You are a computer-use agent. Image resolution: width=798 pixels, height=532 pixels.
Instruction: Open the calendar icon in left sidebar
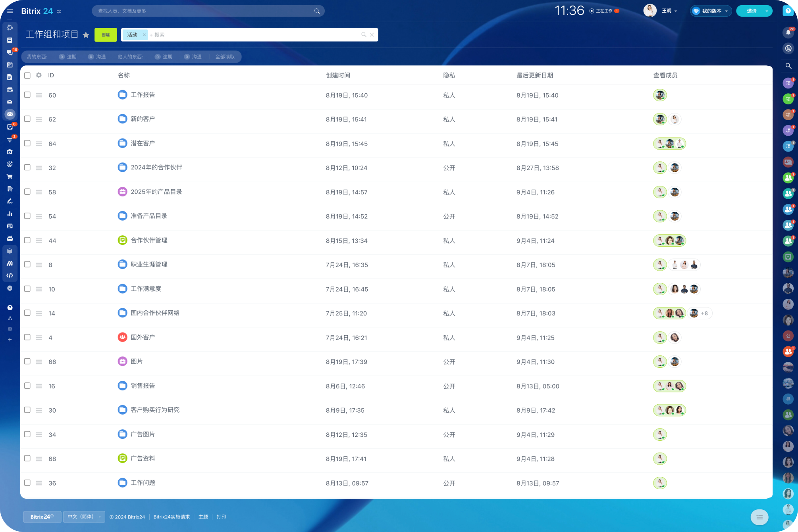10,65
